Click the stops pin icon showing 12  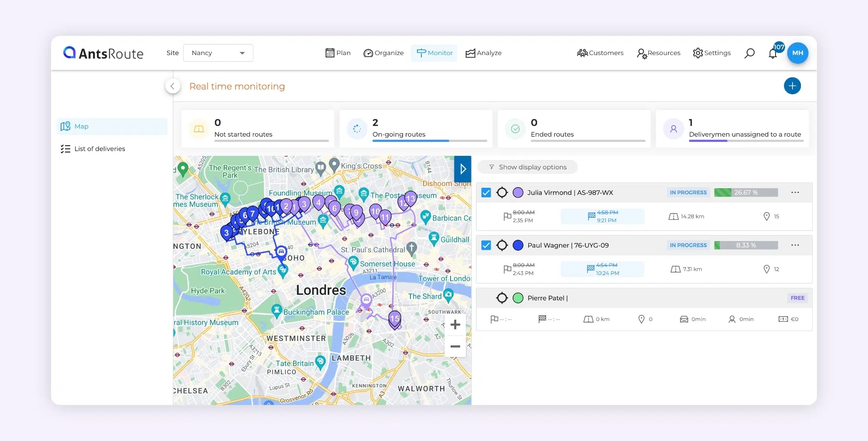(766, 269)
